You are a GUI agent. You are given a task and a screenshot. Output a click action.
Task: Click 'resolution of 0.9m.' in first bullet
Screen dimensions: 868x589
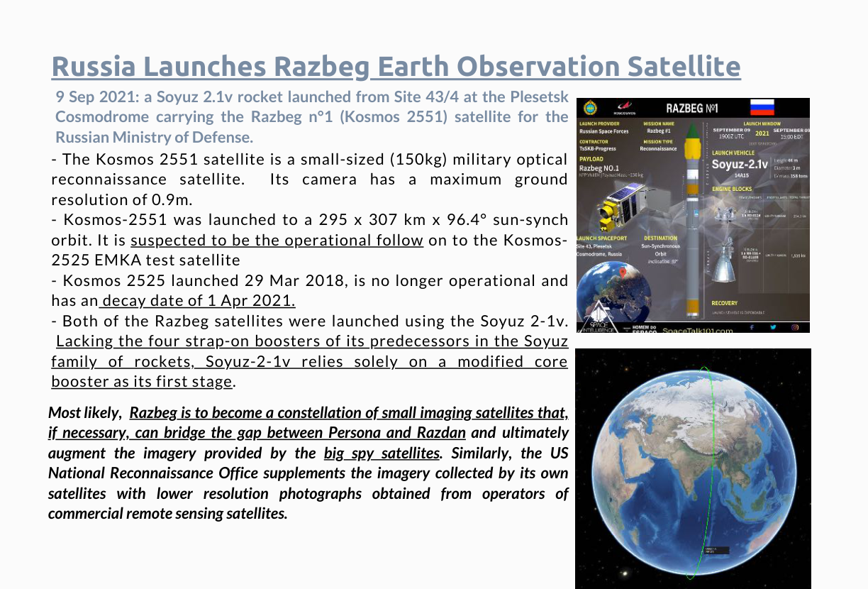pyautogui.click(x=122, y=199)
